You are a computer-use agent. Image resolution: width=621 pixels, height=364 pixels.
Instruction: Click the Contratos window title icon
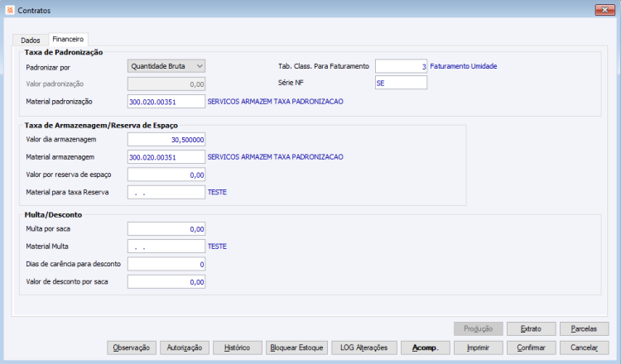10,10
